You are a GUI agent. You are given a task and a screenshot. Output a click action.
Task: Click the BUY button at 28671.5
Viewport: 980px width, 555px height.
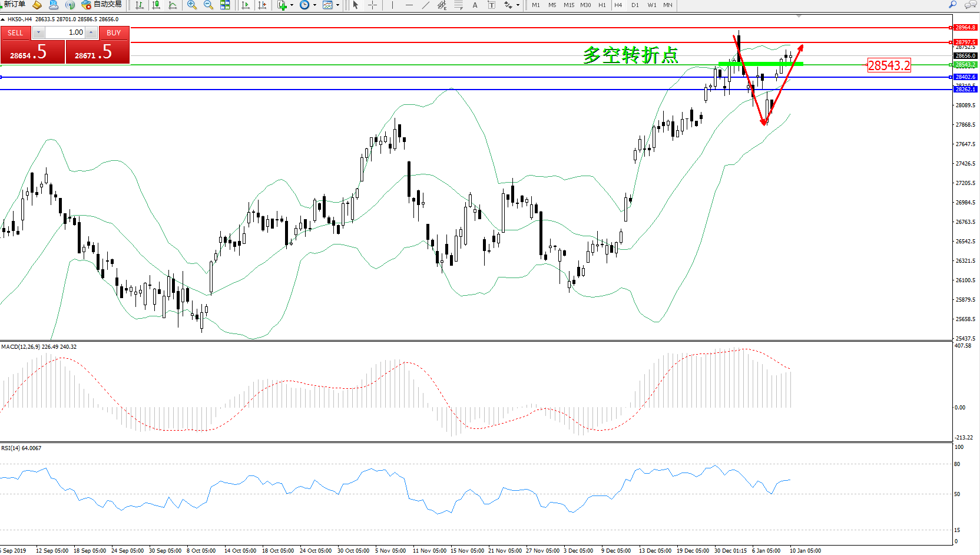tap(97, 52)
